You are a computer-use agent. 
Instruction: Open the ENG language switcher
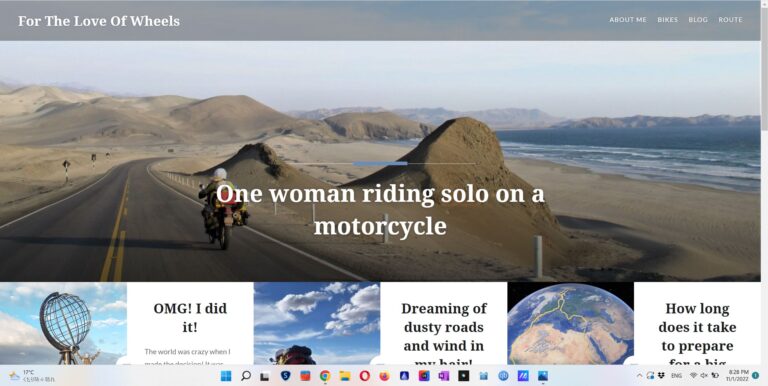(x=676, y=376)
